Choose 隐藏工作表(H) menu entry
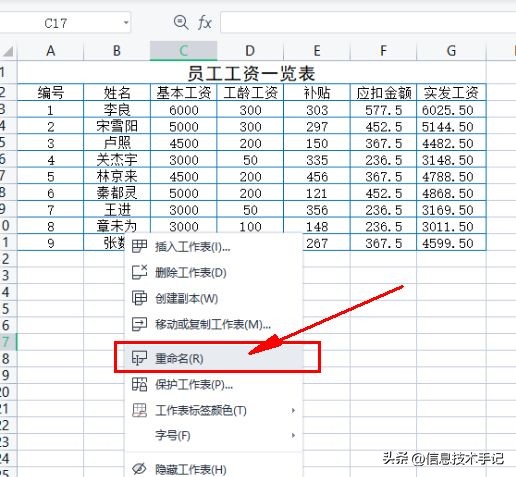 click(213, 469)
